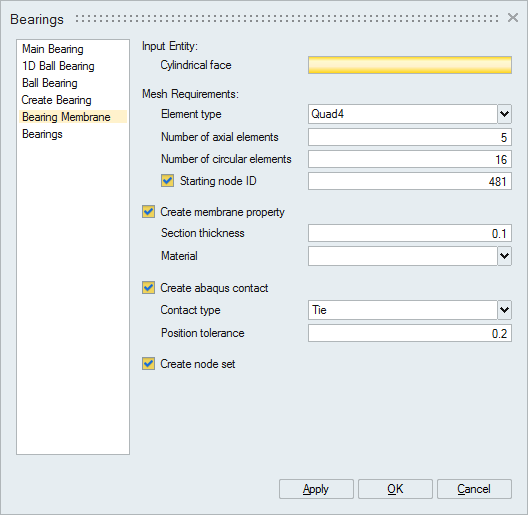Image resolution: width=528 pixels, height=515 pixels.
Task: Toggle the Starting node ID checkbox
Action: (x=167, y=181)
